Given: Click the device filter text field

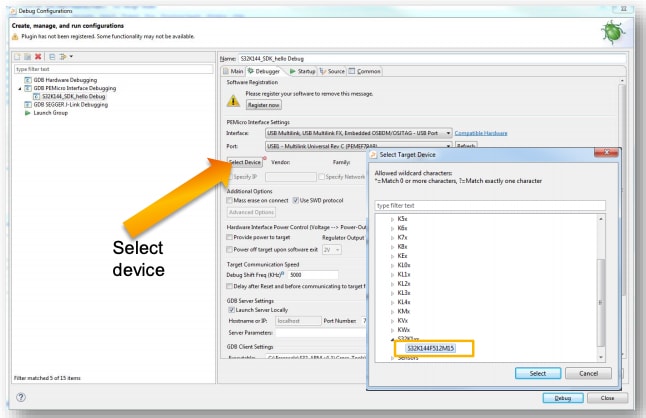Looking at the screenshot, I should coord(490,206).
